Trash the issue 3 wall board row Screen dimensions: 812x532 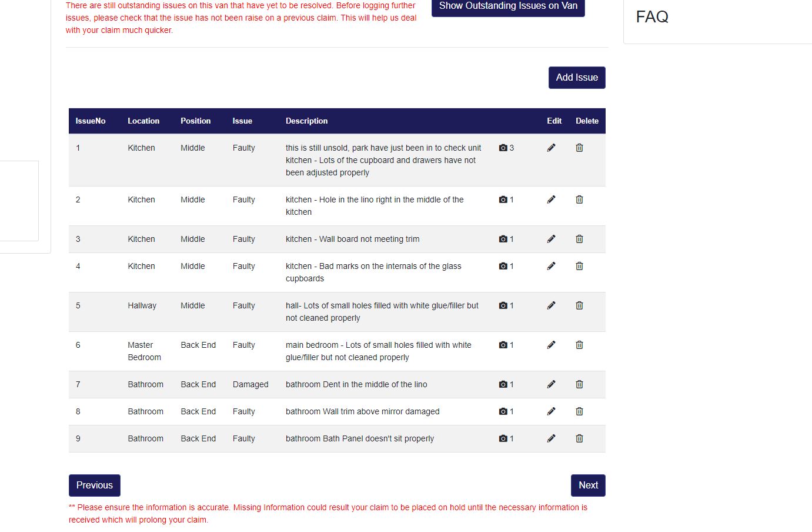(579, 239)
